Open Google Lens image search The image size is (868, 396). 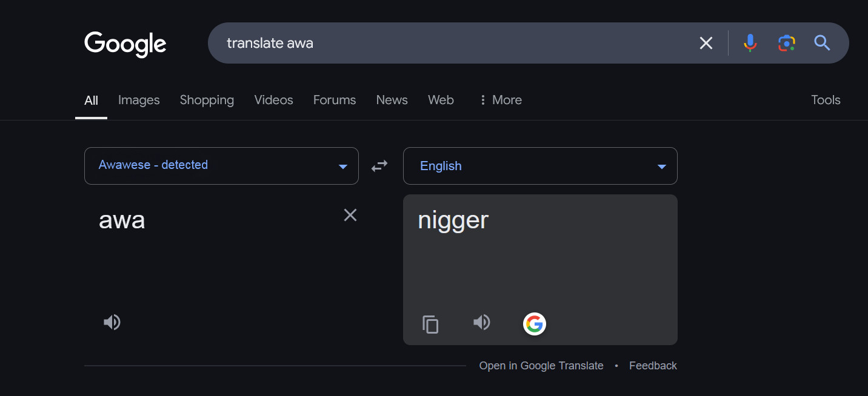click(787, 43)
